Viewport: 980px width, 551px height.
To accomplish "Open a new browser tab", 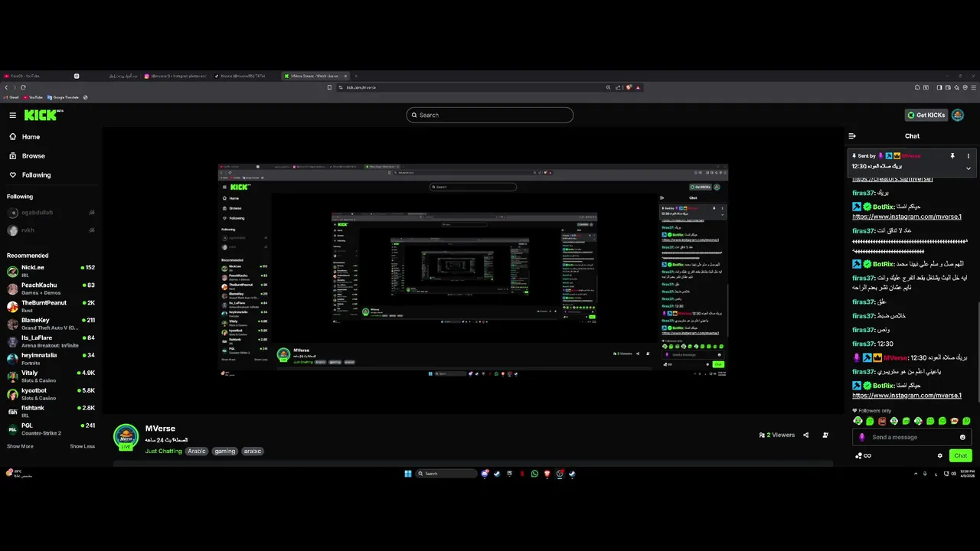I will click(x=356, y=76).
